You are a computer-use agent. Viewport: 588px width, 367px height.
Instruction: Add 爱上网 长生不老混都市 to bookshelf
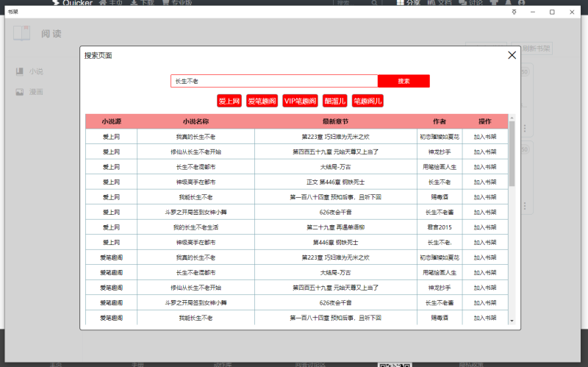pos(485,167)
